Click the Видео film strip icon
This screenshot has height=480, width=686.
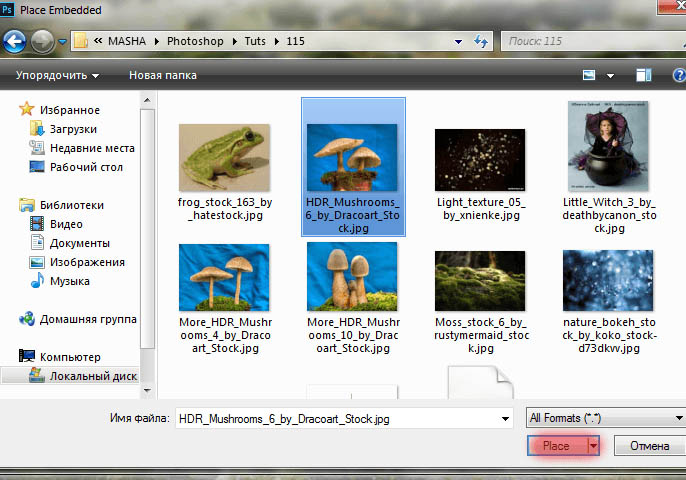[x=37, y=224]
